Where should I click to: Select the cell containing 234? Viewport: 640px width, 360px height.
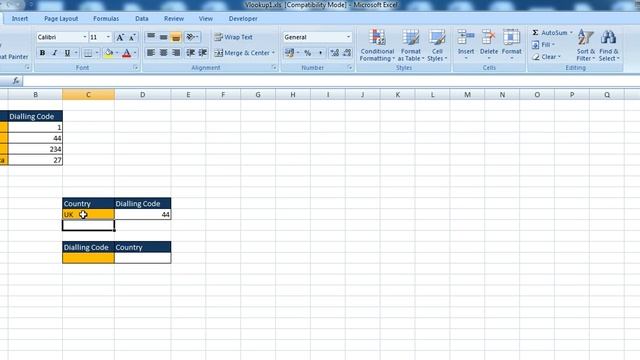coord(35,149)
